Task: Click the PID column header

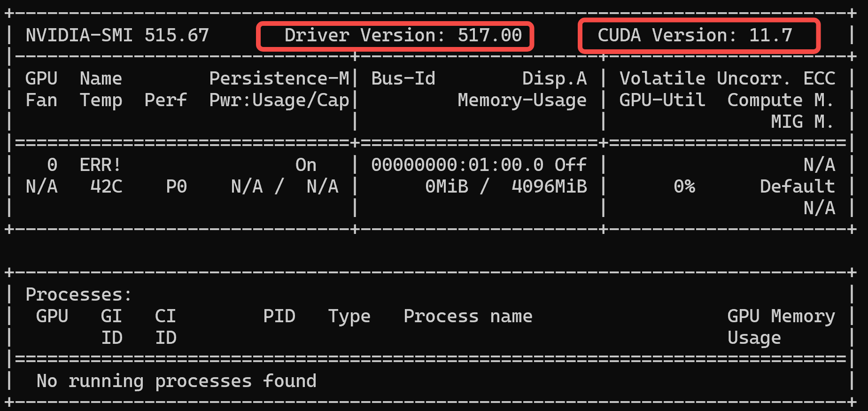Action: click(x=279, y=317)
